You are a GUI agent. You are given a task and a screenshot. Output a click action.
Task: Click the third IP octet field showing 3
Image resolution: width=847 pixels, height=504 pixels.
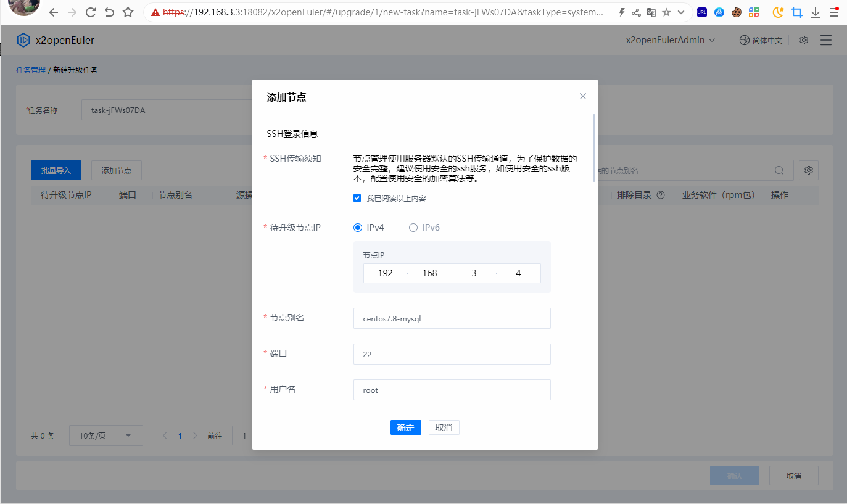pos(474,273)
